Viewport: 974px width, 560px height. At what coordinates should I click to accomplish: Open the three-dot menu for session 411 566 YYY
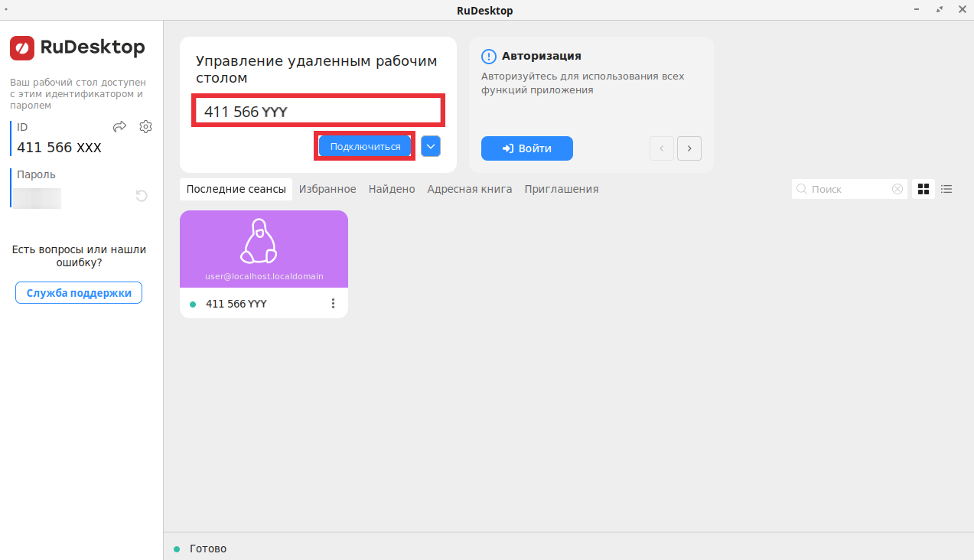coord(333,304)
